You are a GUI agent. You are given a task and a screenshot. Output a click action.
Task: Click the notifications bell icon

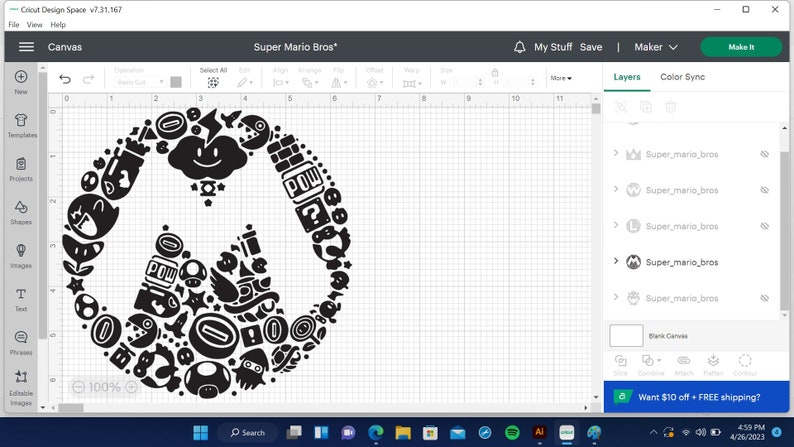[520, 47]
